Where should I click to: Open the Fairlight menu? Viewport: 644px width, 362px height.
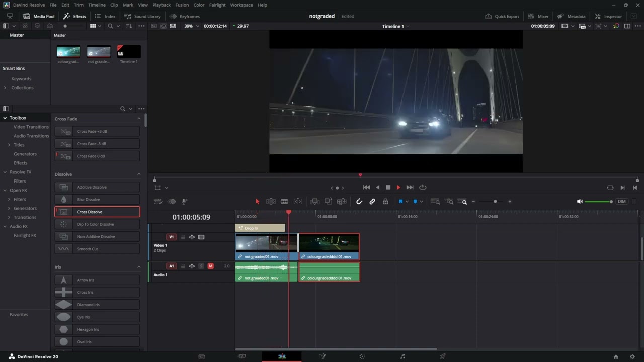tap(217, 5)
